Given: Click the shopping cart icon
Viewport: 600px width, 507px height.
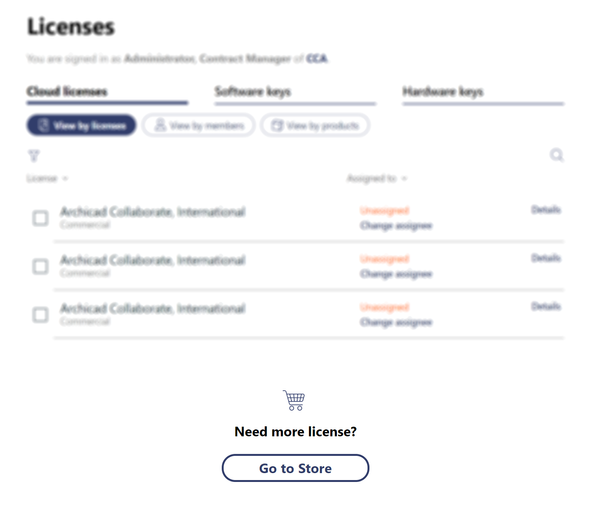Looking at the screenshot, I should (x=295, y=401).
